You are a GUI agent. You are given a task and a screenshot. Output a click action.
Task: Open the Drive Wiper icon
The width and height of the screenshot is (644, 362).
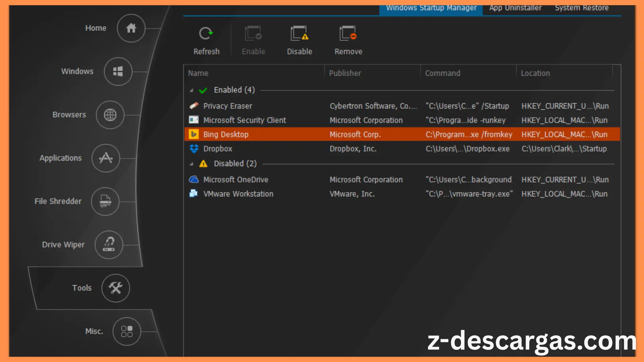pyautogui.click(x=109, y=245)
